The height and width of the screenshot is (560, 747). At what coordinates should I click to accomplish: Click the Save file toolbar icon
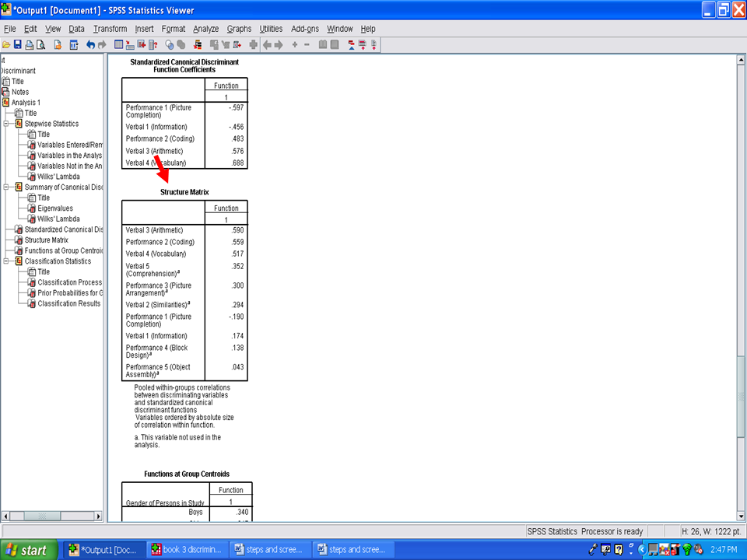pyautogui.click(x=17, y=45)
